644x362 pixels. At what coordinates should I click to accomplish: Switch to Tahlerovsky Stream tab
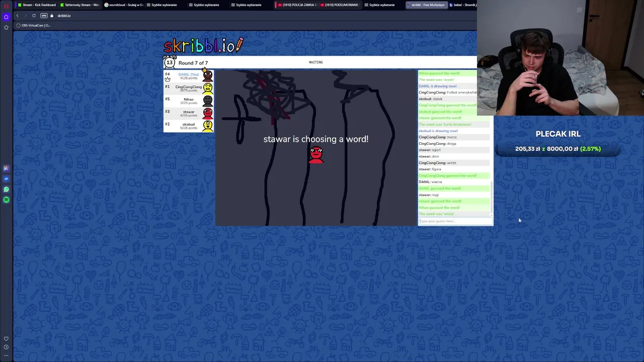click(x=79, y=5)
